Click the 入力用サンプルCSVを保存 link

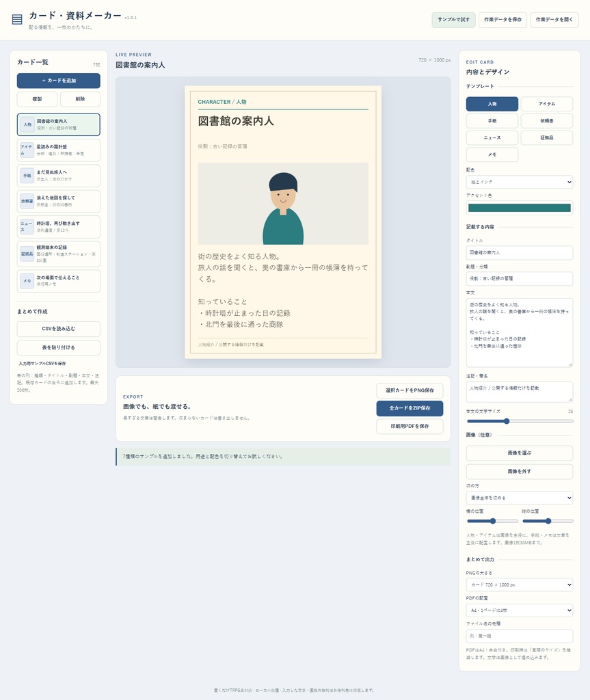[x=42, y=364]
